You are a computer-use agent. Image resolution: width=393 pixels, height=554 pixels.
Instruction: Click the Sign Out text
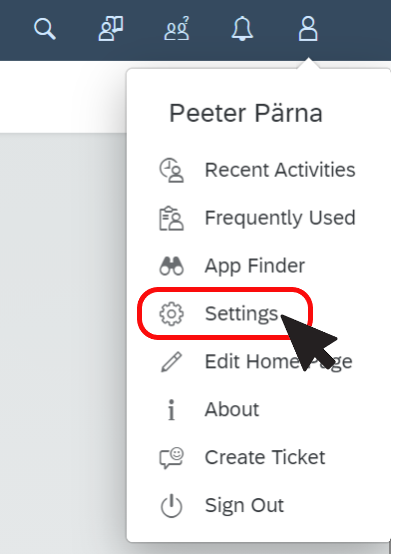click(x=244, y=505)
